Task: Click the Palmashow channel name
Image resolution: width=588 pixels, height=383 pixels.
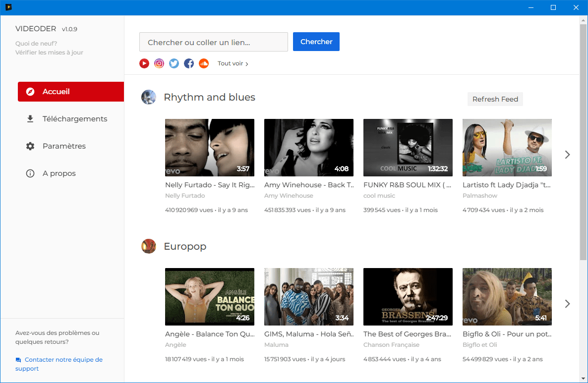Action: (x=479, y=196)
